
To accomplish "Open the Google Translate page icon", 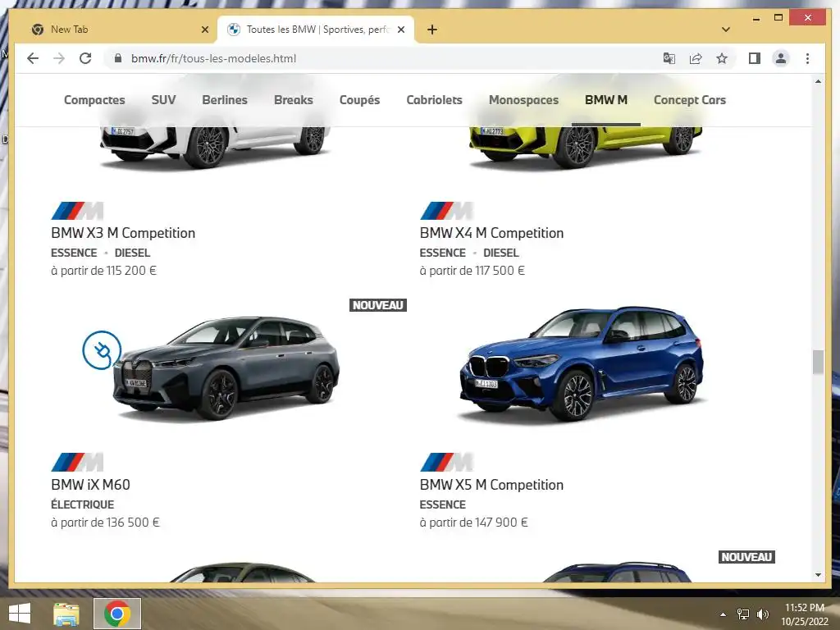I will (x=669, y=58).
